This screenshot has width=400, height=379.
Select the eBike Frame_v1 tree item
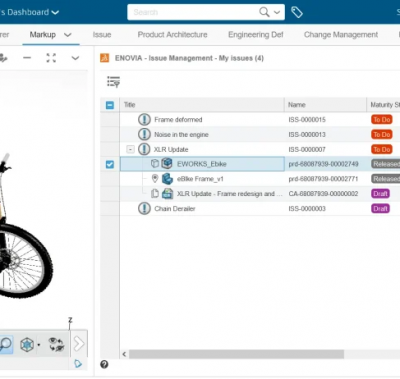coord(200,179)
